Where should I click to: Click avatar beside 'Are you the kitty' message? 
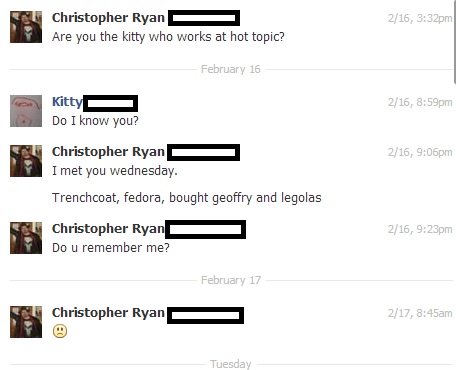point(26,27)
